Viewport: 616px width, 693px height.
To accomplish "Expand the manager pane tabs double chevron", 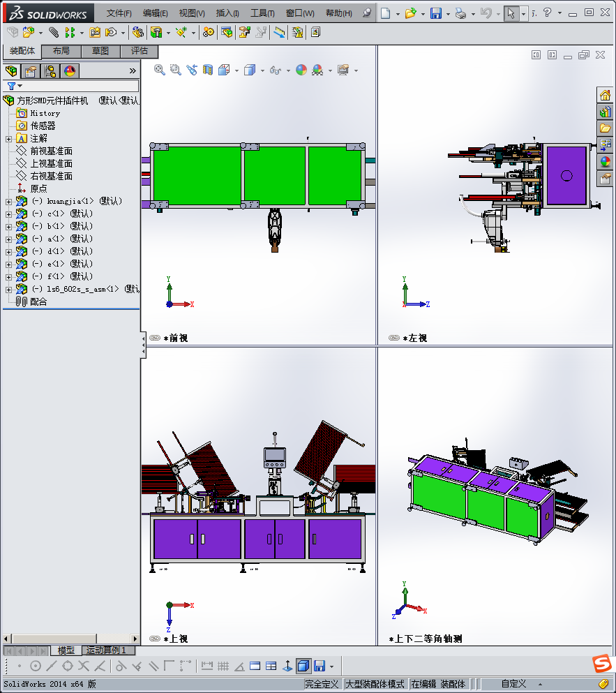I will pyautogui.click(x=133, y=70).
